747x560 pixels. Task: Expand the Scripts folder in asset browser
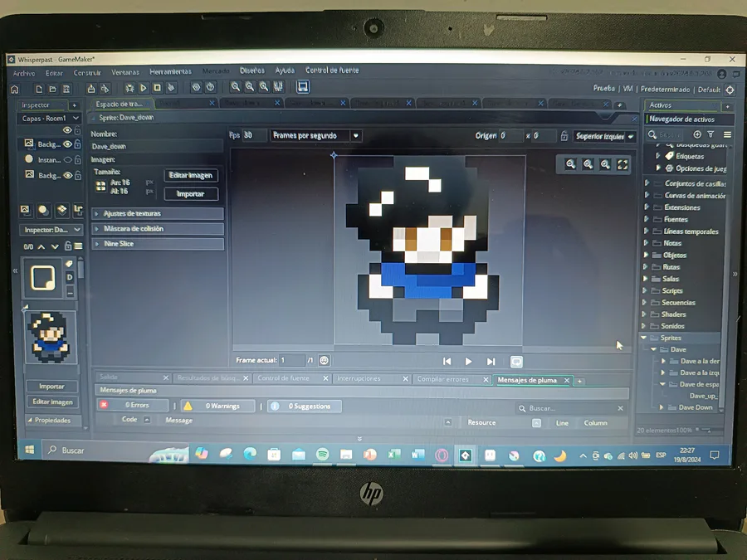(646, 290)
